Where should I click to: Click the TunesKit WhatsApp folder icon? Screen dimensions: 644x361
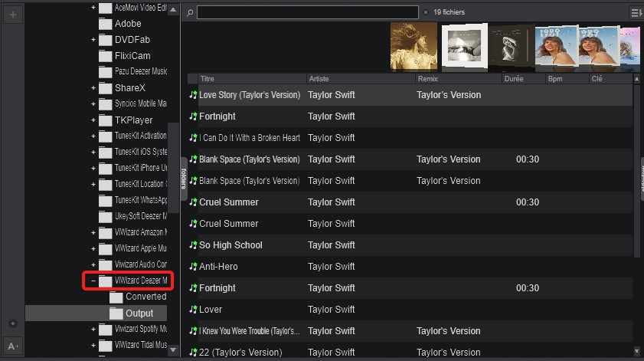[x=106, y=200]
